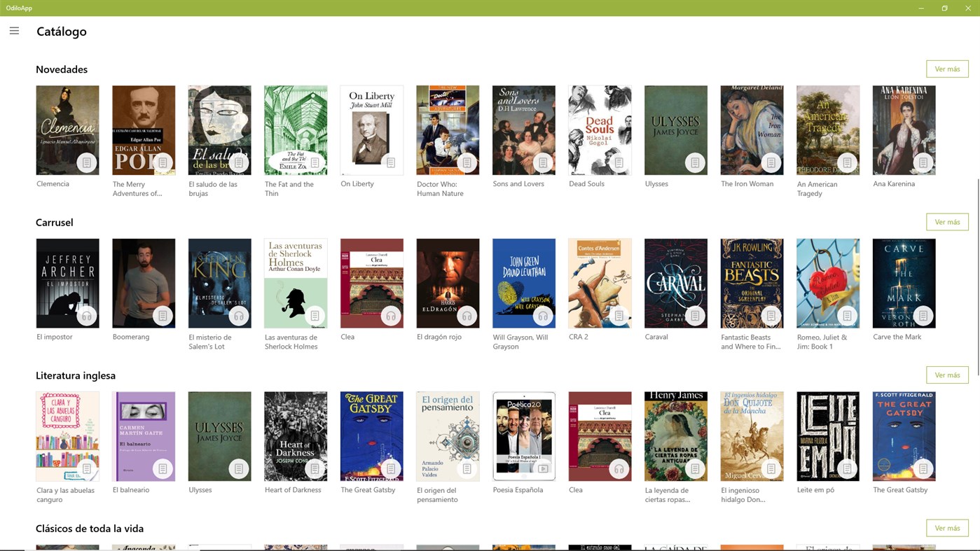Click the ebook icon on El ingenioso hidalgo Don

pos(771,468)
